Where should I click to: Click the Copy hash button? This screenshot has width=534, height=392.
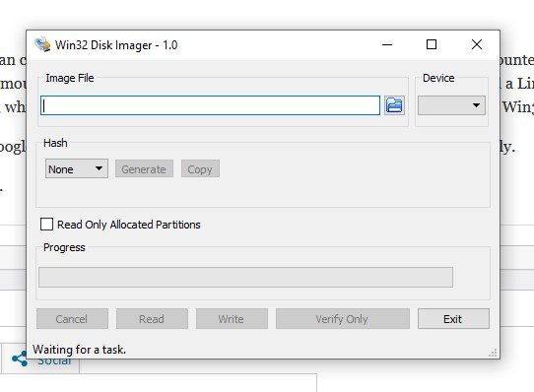[200, 168]
